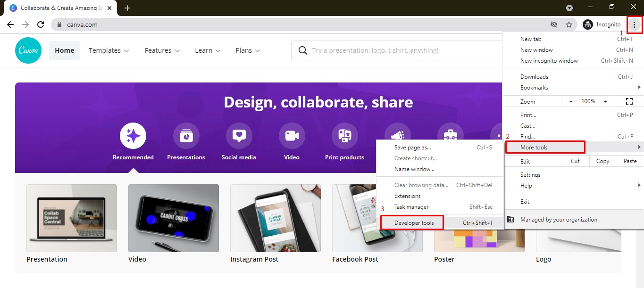Click the plus to increase zoom
This screenshot has width=644, height=288.
[x=604, y=101]
